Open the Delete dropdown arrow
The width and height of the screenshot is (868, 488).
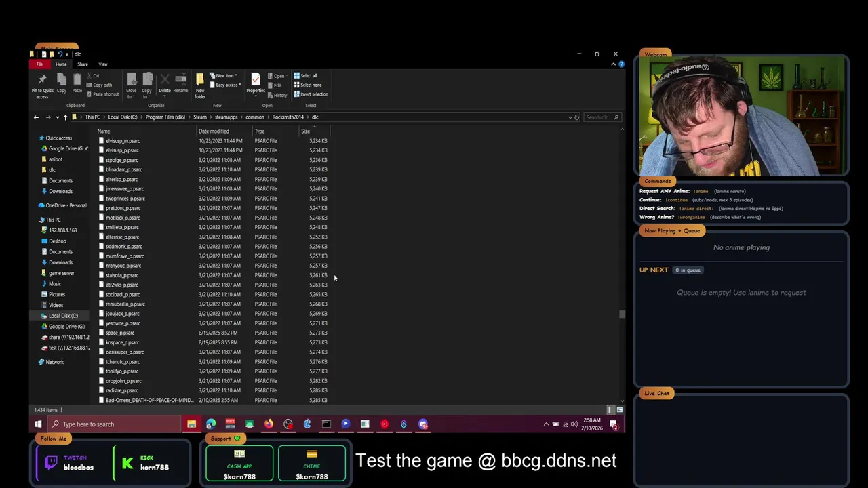tap(165, 96)
